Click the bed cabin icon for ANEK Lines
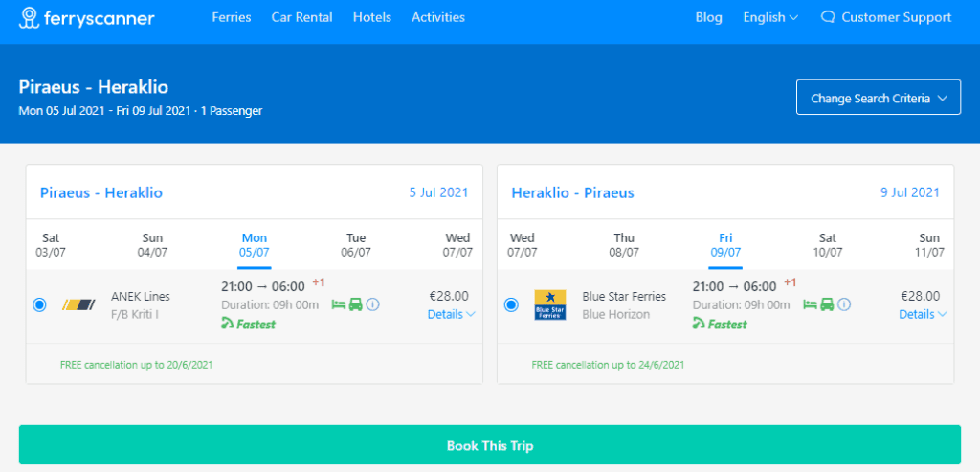The height and width of the screenshot is (472, 980). click(x=338, y=304)
